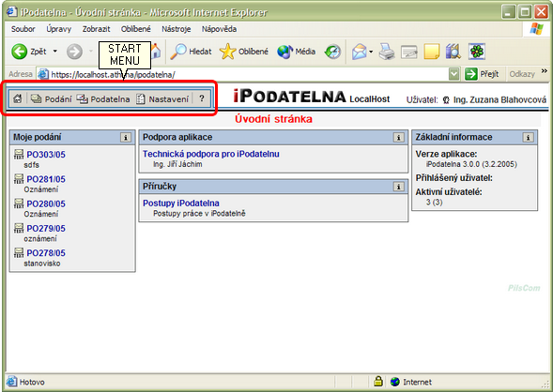Click the Ing. Zuzana Blahovcová user name

coord(499,100)
